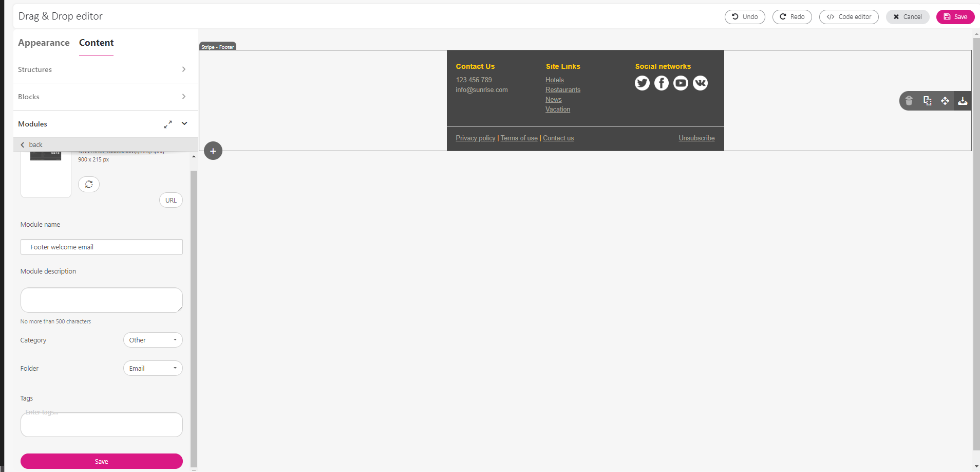Click the move stripe icon
Image resolution: width=980 pixels, height=472 pixels.
[945, 101]
